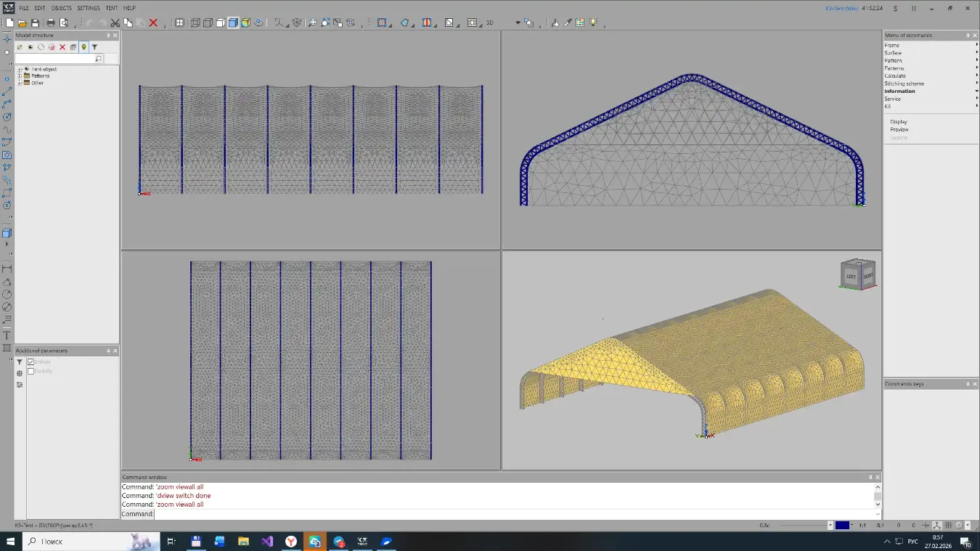This screenshot has height=551, width=980.
Task: Select the location pin icon in Model structure
Action: click(84, 46)
